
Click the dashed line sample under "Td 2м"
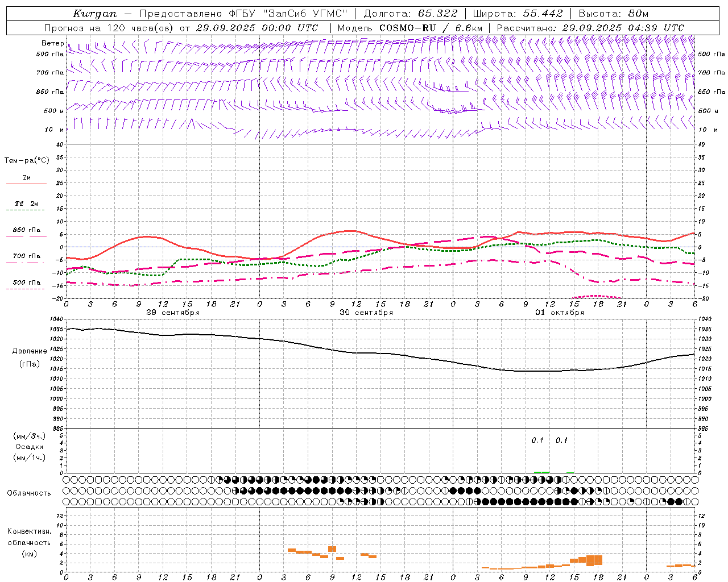click(26, 210)
